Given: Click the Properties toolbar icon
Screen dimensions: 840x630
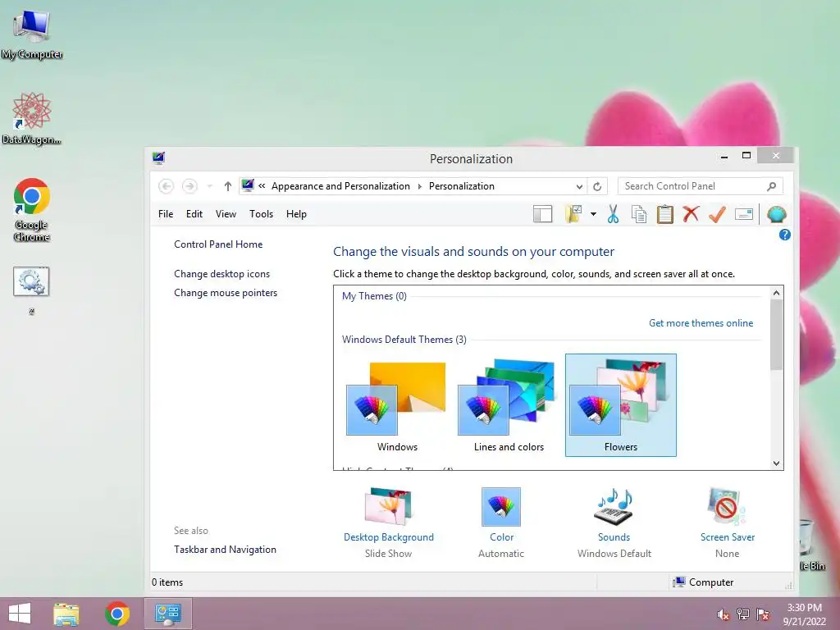Looking at the screenshot, I should pyautogui.click(x=743, y=214).
